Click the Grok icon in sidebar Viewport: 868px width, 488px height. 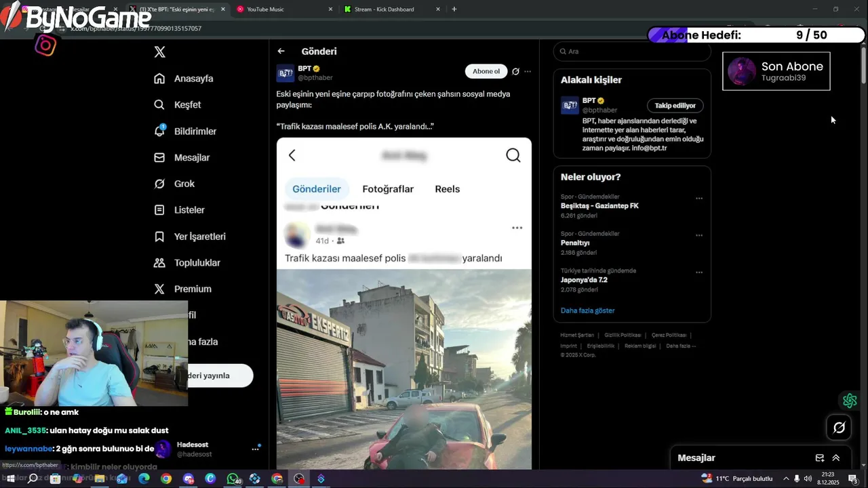point(159,184)
